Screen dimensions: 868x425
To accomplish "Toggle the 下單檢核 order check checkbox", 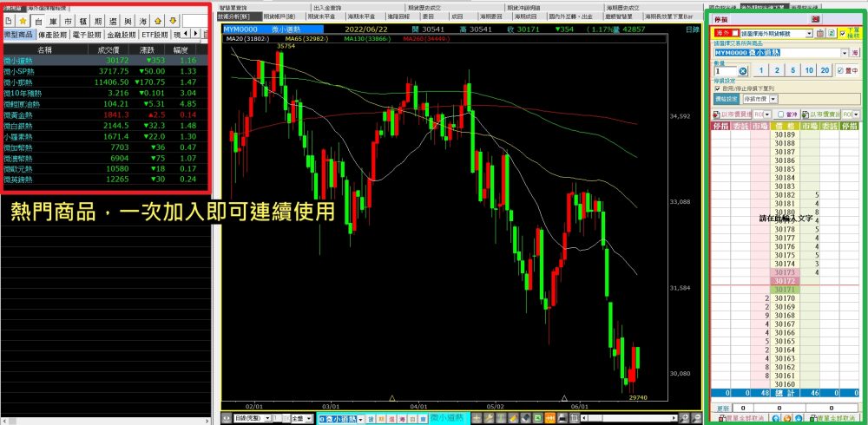I will [x=843, y=33].
